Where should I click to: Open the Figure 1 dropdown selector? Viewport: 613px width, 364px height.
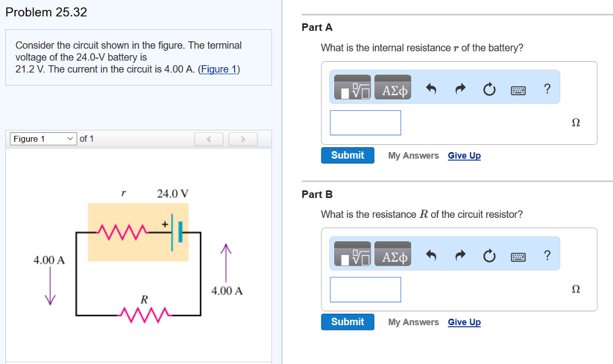[41, 138]
